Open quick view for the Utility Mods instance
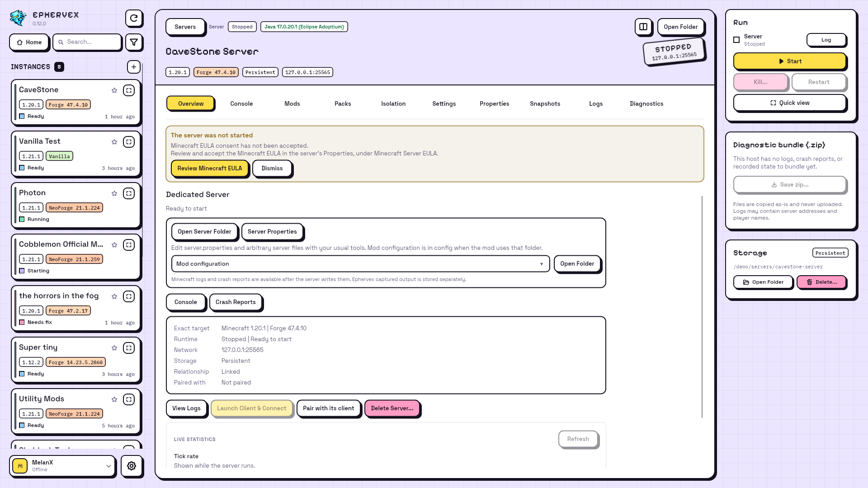The image size is (868, 488). point(129,399)
